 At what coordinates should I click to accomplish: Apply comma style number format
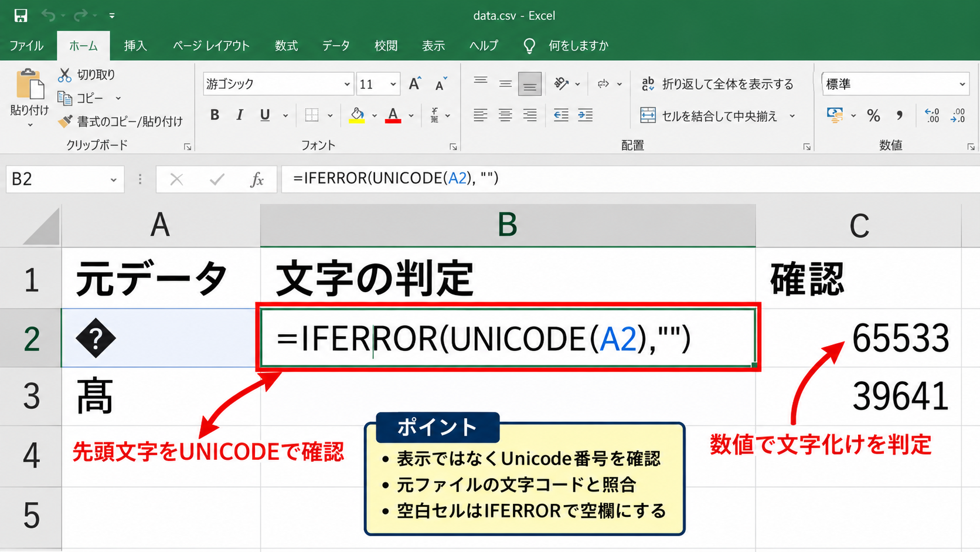pyautogui.click(x=899, y=116)
